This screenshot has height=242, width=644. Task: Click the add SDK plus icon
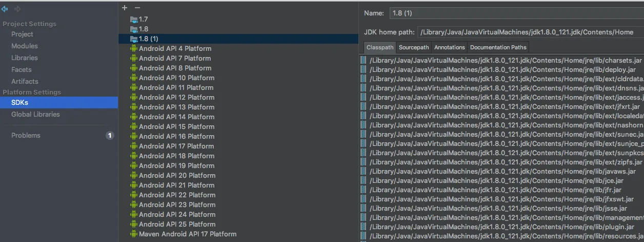[x=125, y=8]
